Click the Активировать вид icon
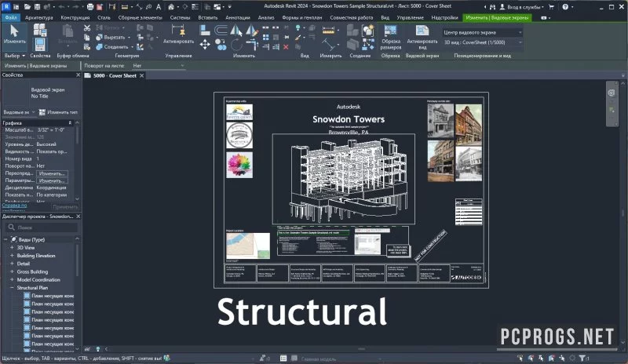The width and height of the screenshot is (628, 364). coord(422,36)
